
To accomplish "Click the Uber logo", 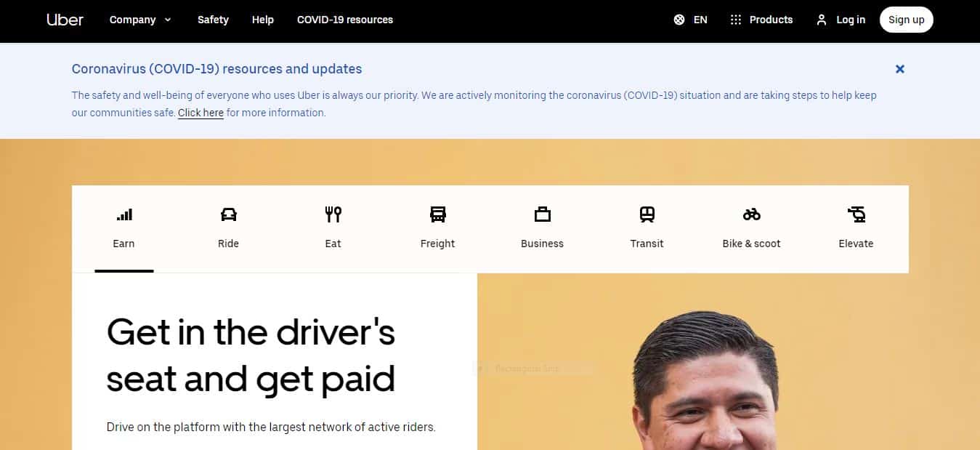I will point(65,20).
